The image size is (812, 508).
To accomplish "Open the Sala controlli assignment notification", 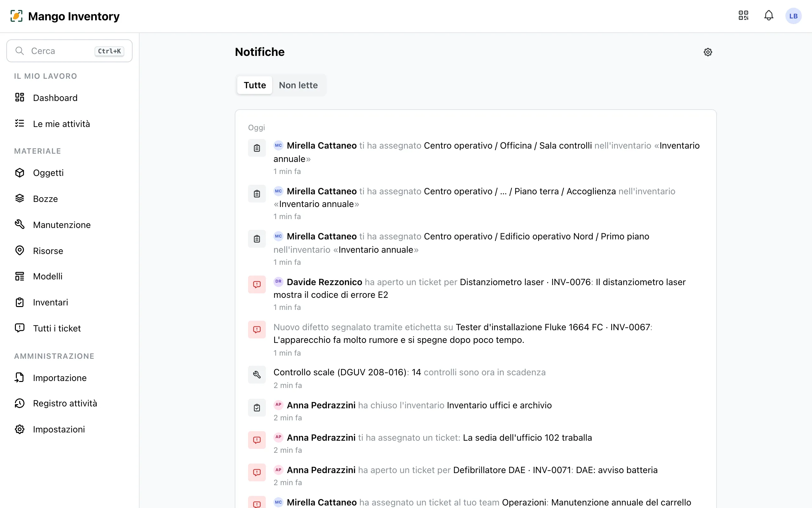I will click(475, 158).
